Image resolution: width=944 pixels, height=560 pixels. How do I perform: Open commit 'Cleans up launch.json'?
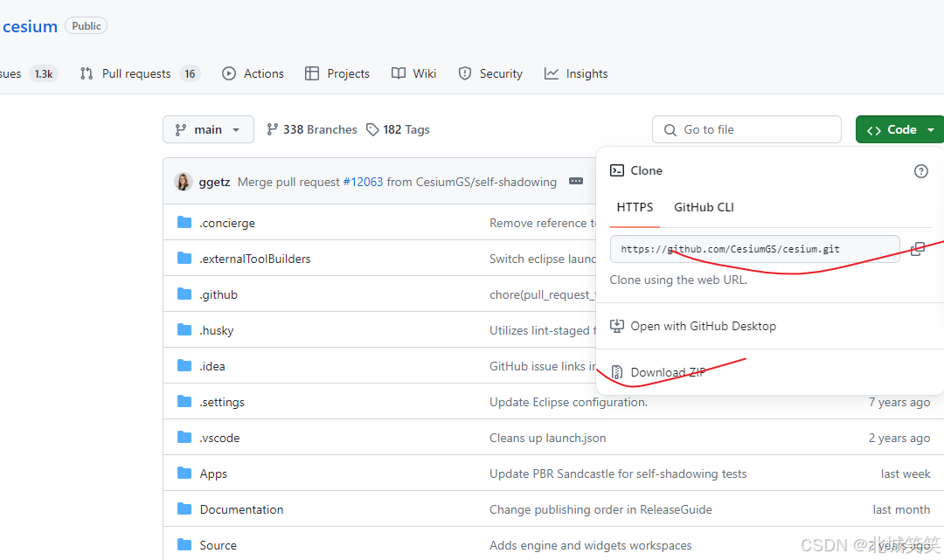pyautogui.click(x=548, y=438)
